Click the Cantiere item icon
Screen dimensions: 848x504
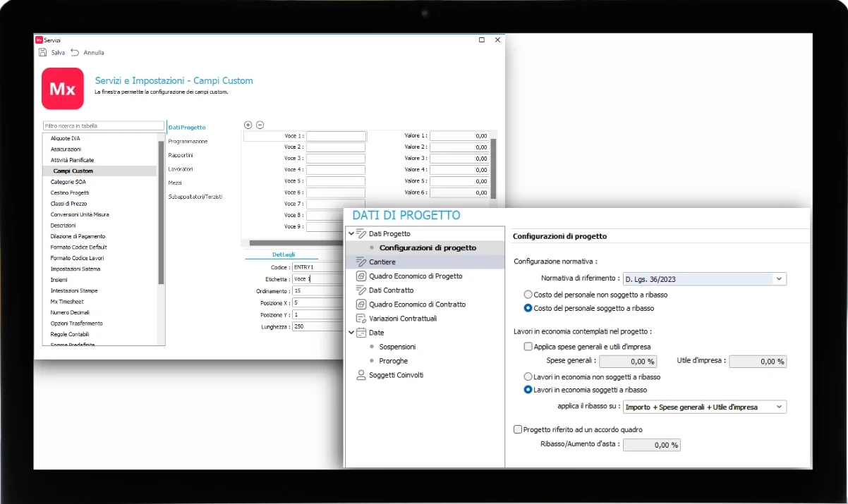pos(362,262)
